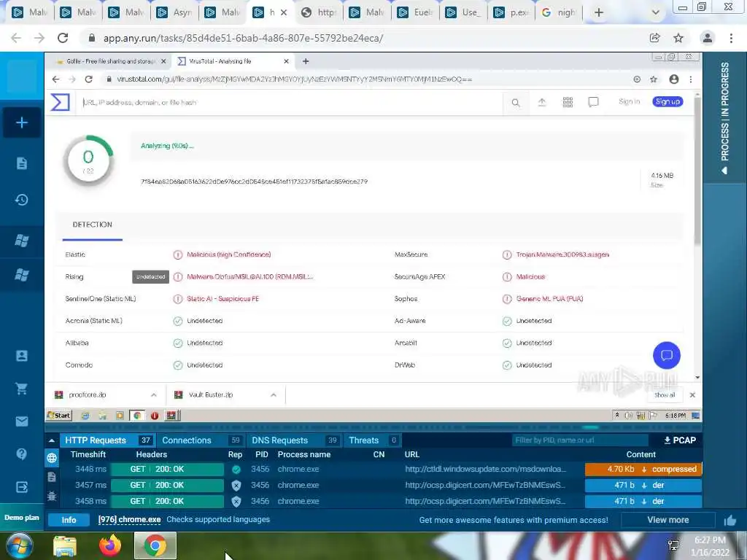Viewport: 747px width, 560px height.
Task: Switch to the HTTP Requests tab
Action: [107, 440]
